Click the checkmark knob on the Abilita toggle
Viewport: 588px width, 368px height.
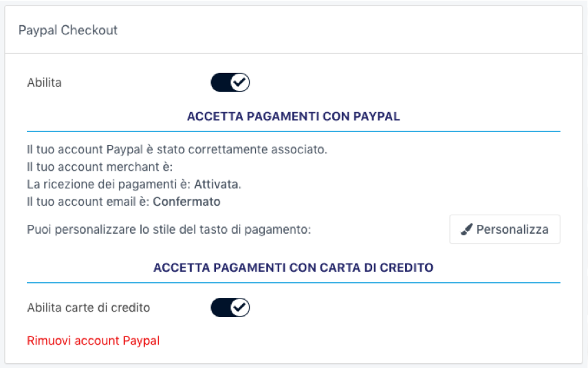coord(239,83)
